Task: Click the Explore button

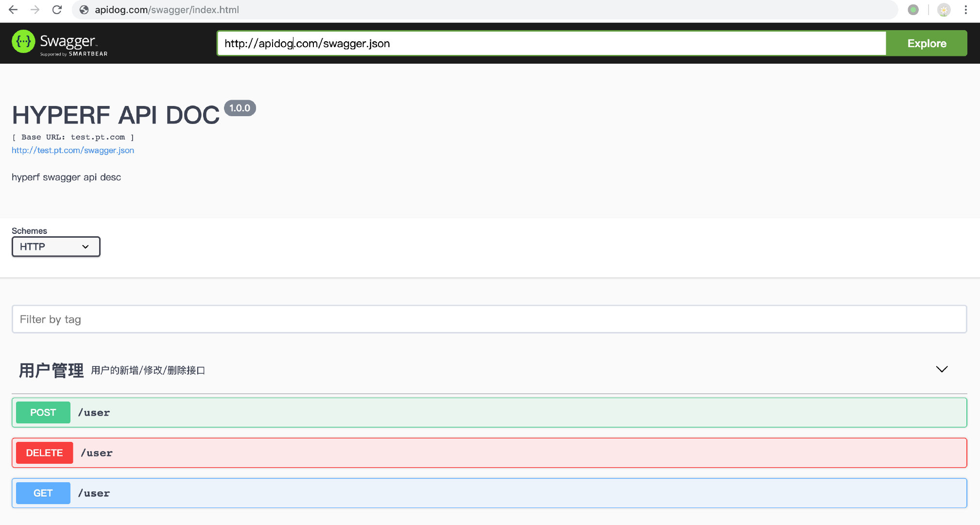Action: coord(926,43)
